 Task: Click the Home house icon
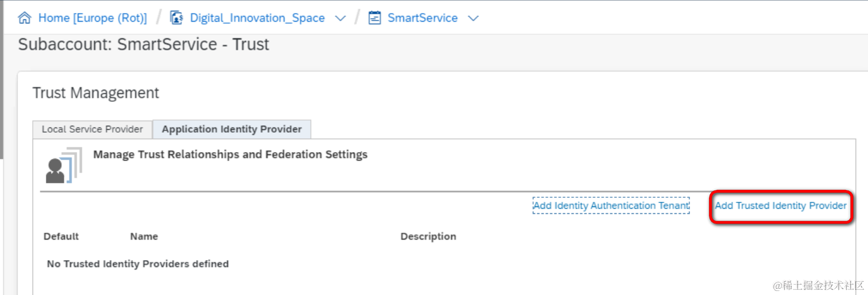pos(25,18)
